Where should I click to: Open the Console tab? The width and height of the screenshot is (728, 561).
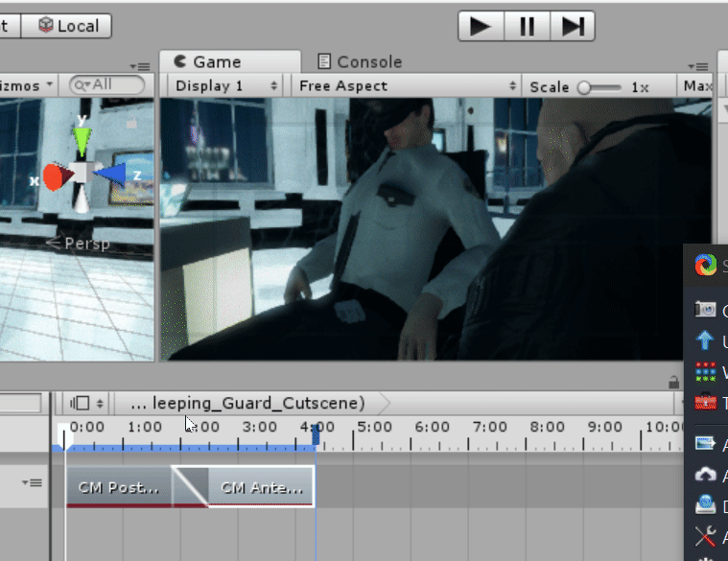360,61
